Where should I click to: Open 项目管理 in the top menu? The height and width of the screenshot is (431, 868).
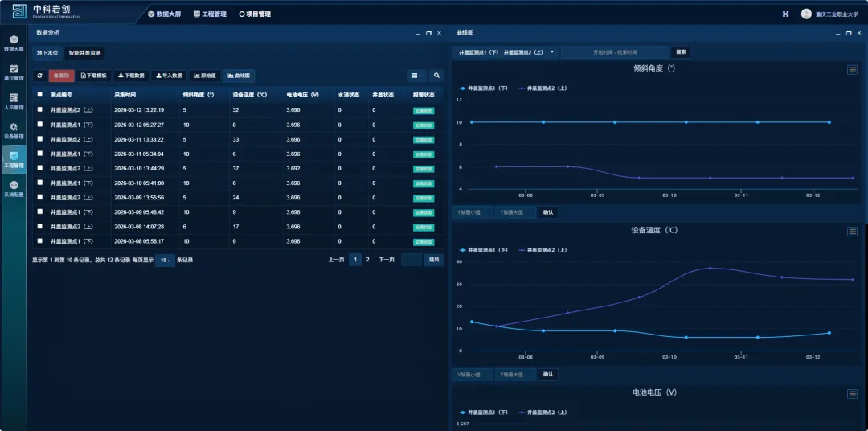(x=255, y=14)
